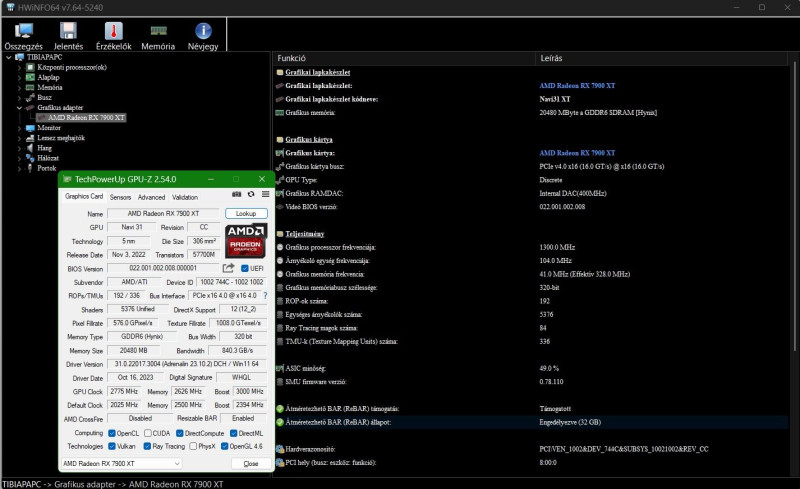
Task: Switch to GPU-Z Sensors tab
Action: [120, 197]
